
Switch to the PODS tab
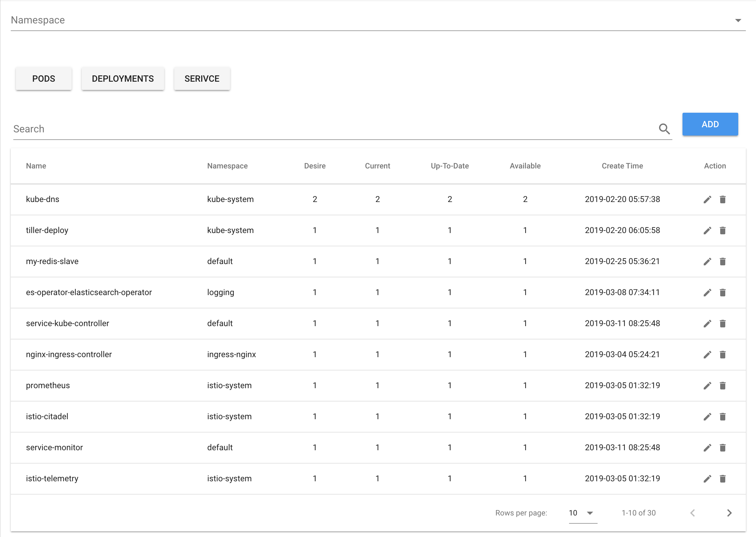point(43,79)
